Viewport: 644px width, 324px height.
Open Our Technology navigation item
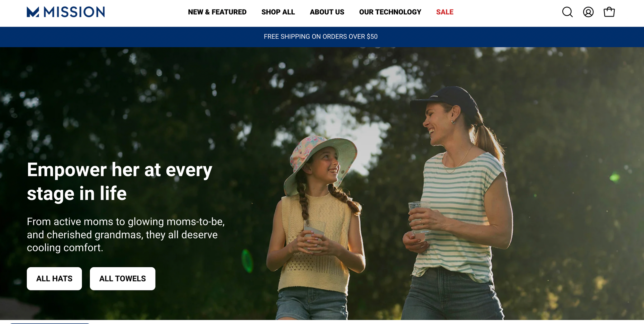[x=390, y=12]
